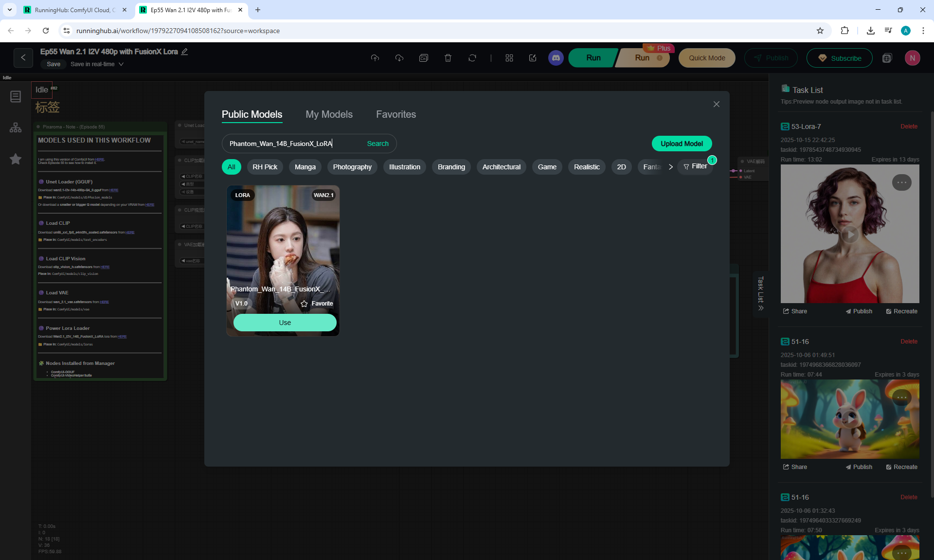Close the models dialog with X
This screenshot has width=934, height=560.
tap(716, 104)
